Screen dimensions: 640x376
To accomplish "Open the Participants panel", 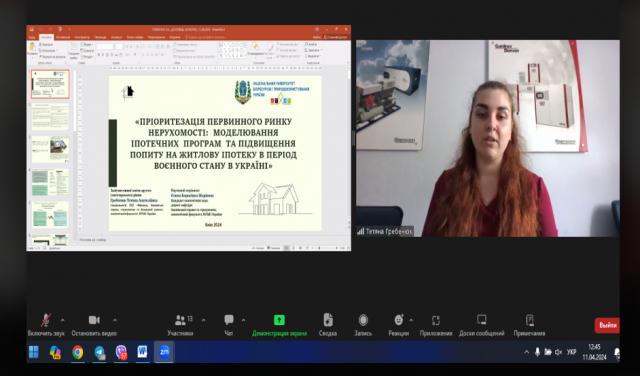I will point(180,320).
